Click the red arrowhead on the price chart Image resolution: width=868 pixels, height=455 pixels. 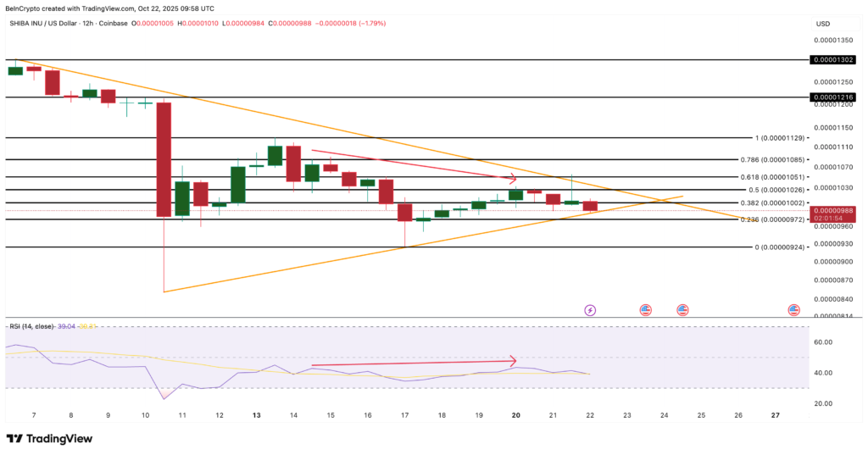pyautogui.click(x=511, y=179)
